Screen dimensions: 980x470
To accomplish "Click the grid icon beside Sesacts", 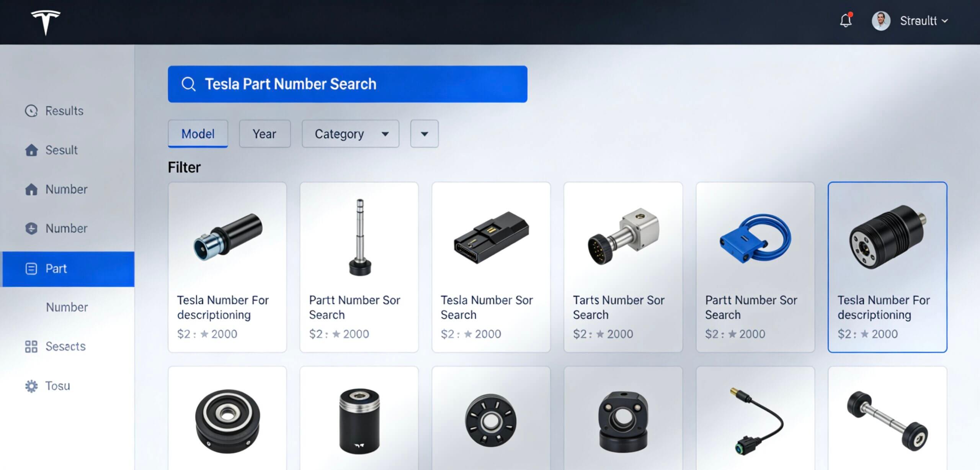I will 31,347.
